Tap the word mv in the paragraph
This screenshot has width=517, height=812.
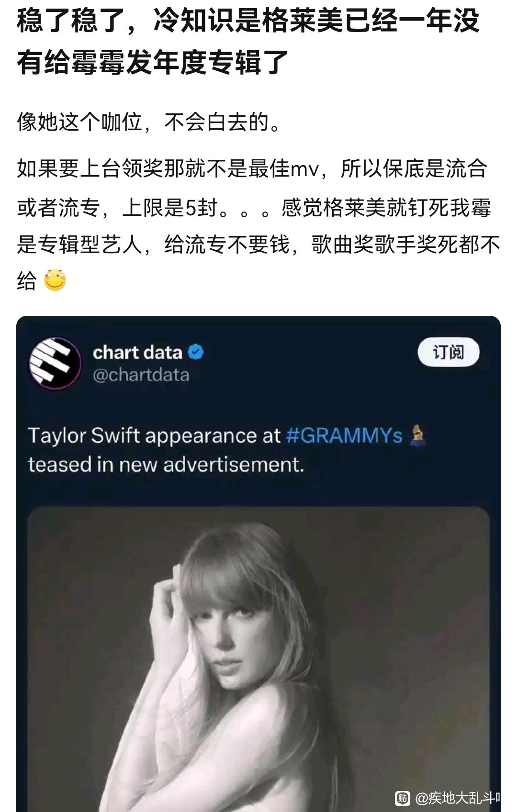click(x=305, y=169)
